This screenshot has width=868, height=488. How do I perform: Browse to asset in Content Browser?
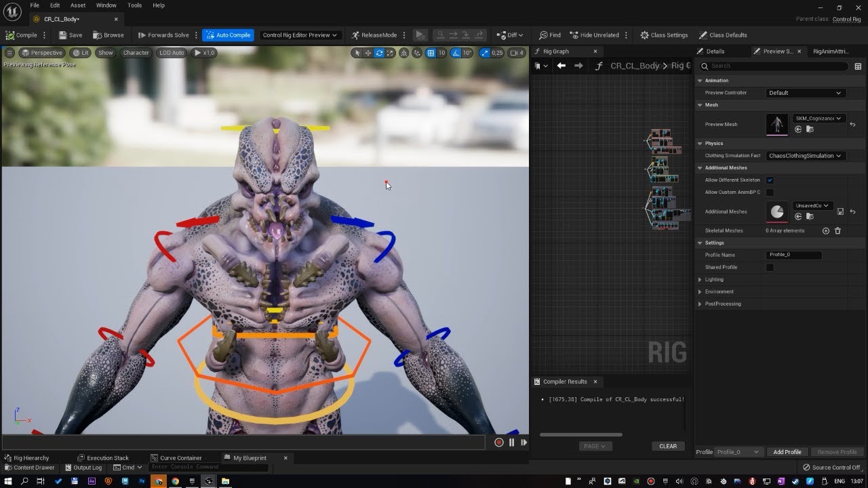coord(108,35)
